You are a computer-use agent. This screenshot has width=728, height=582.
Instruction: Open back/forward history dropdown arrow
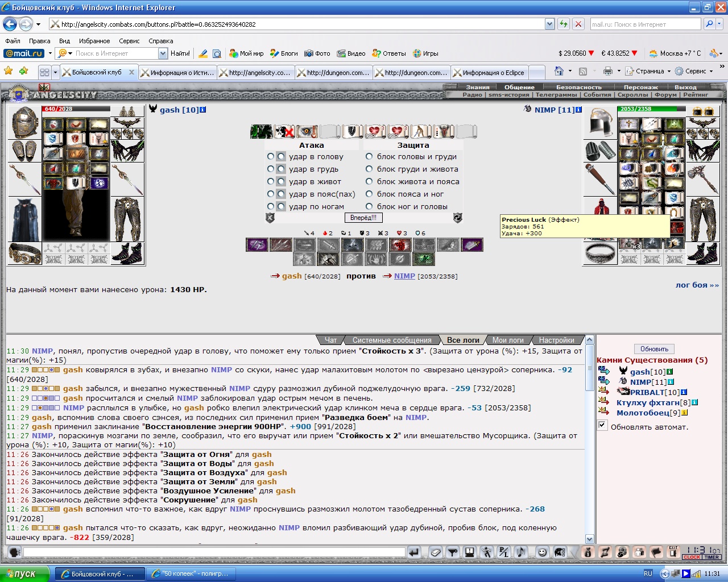[x=38, y=24]
